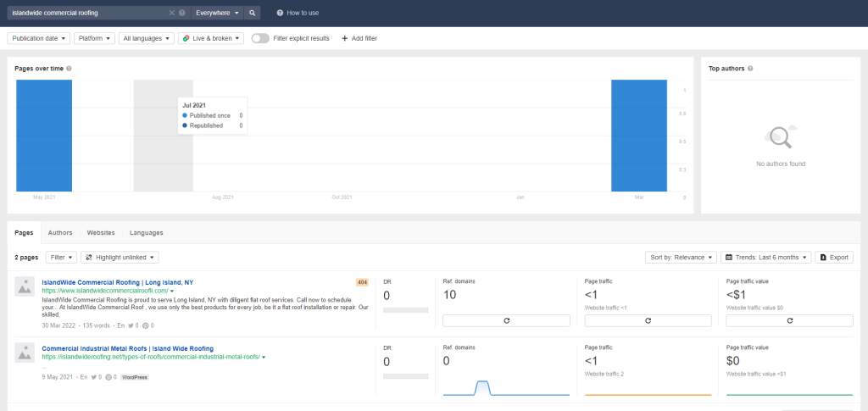The width and height of the screenshot is (868, 411).
Task: Open the Trends: Last 6 months dropdown
Action: coord(765,258)
